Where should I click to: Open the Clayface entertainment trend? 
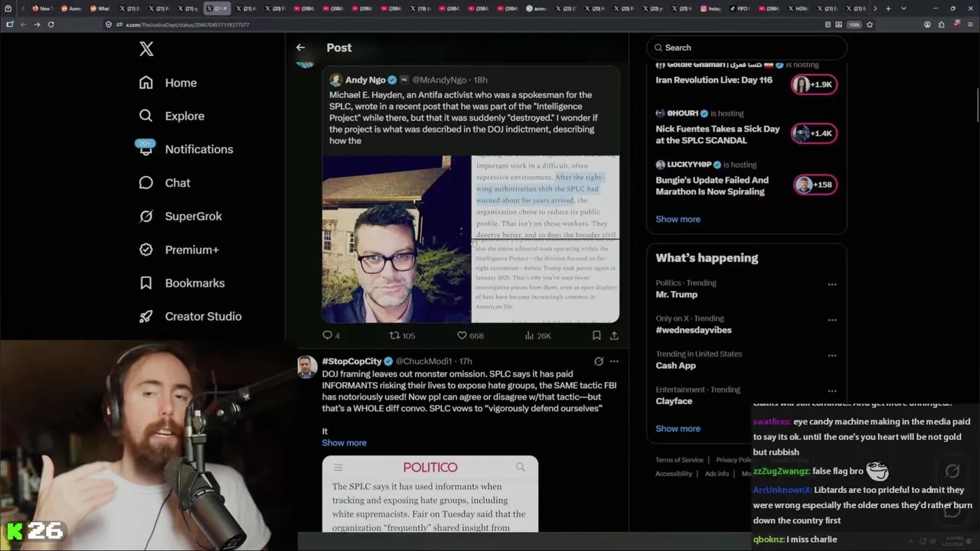pos(674,401)
